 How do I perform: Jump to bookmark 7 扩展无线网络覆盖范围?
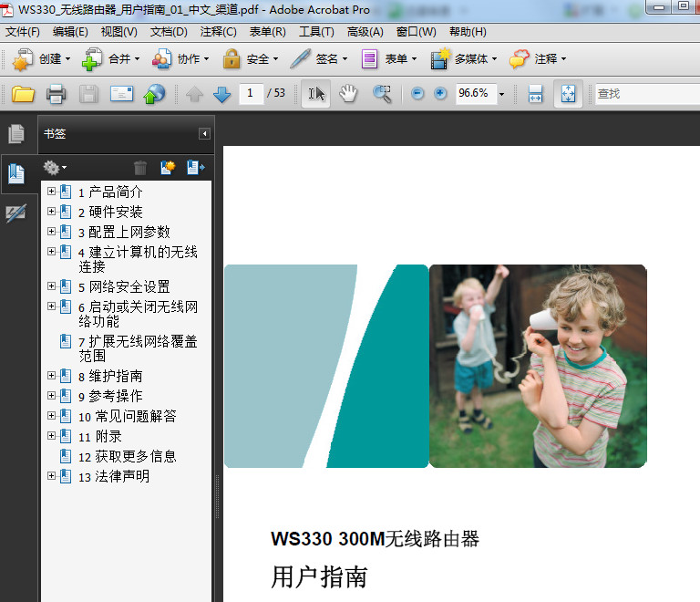coord(138,348)
